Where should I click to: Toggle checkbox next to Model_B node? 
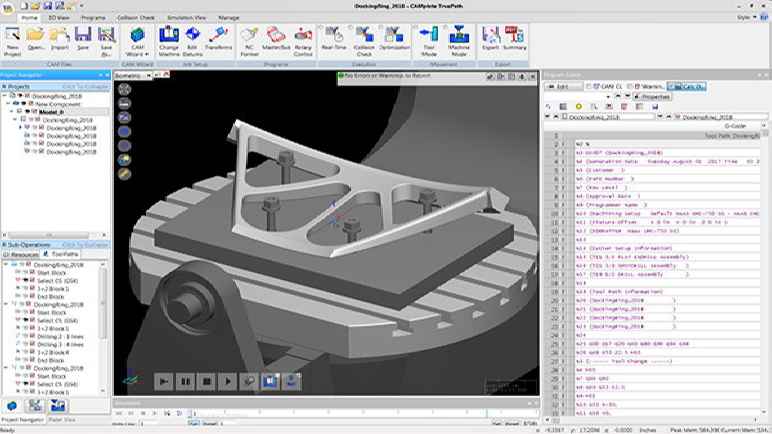tap(32, 112)
